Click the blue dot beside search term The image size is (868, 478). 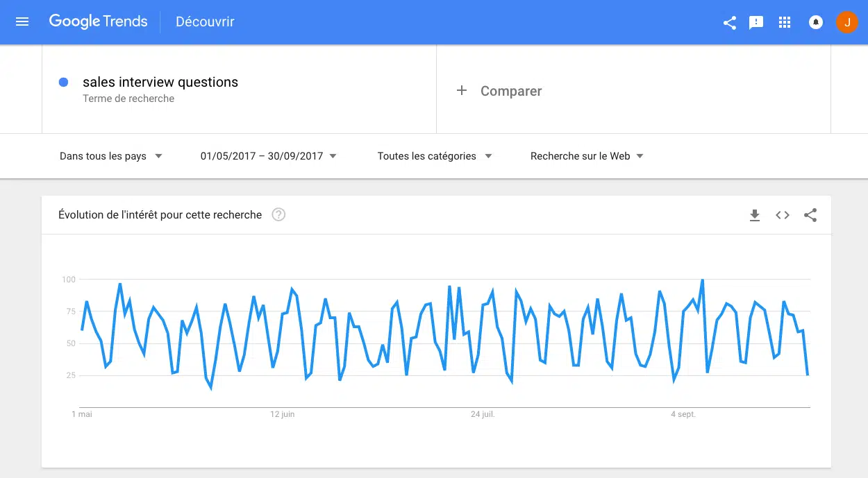pos(64,83)
